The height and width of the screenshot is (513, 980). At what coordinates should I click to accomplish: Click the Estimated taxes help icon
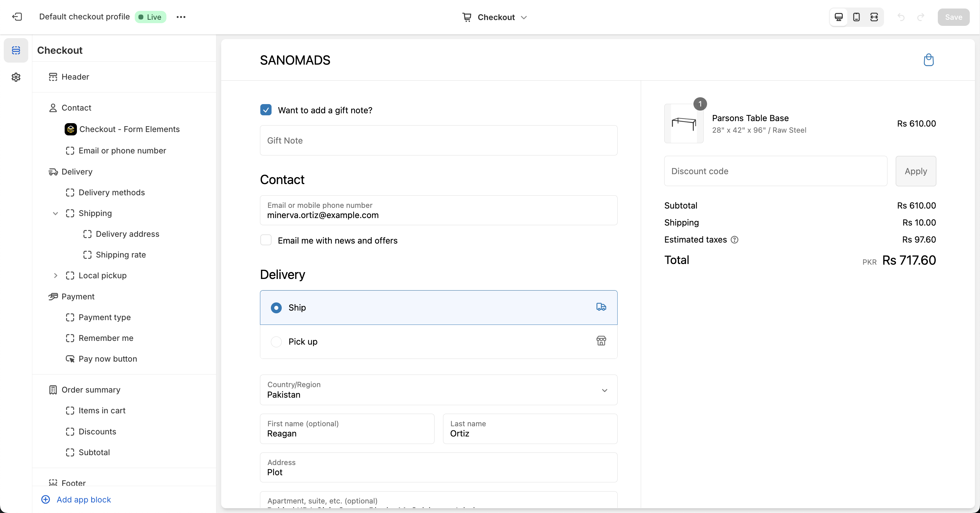pyautogui.click(x=735, y=239)
